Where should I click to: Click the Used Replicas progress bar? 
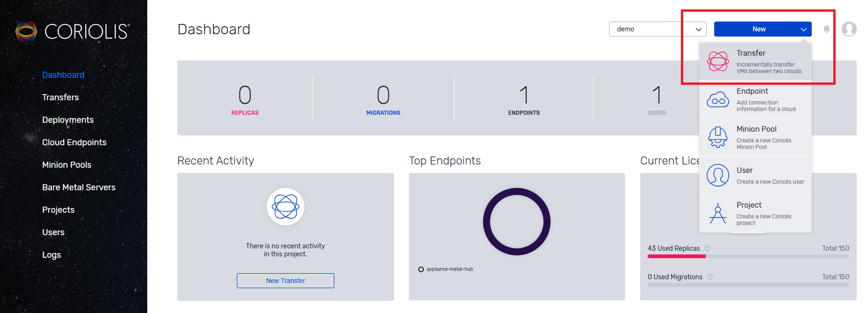pos(748,256)
